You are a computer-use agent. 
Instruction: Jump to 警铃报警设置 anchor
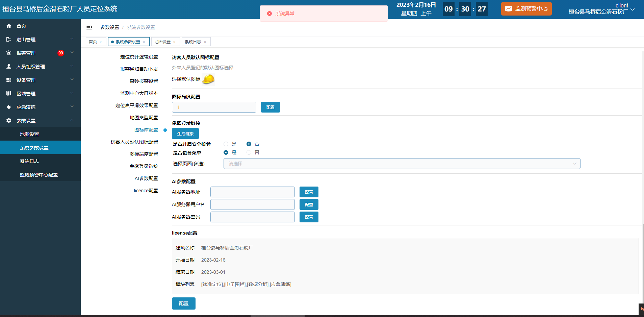144,81
